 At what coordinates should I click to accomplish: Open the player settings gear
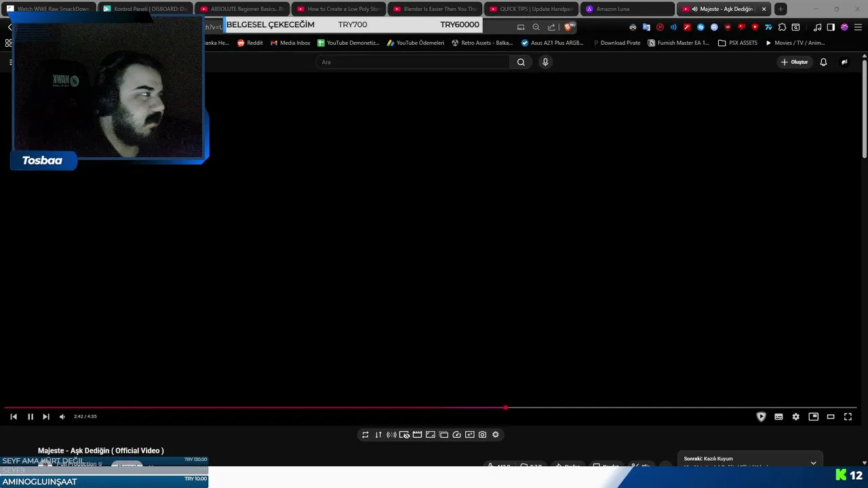(x=796, y=417)
